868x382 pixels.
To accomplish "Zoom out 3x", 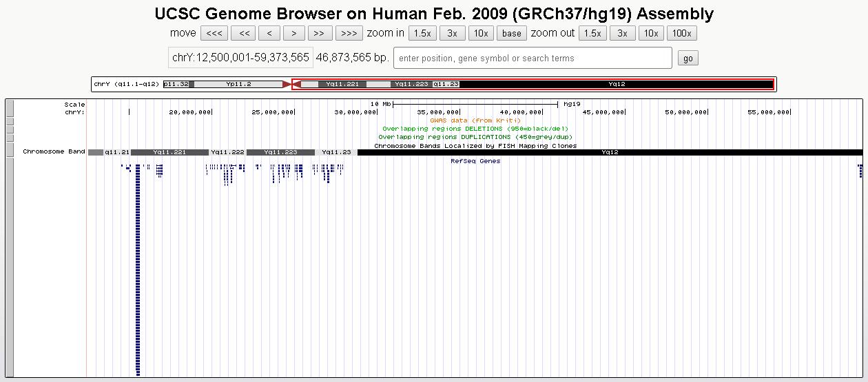I will coord(622,33).
